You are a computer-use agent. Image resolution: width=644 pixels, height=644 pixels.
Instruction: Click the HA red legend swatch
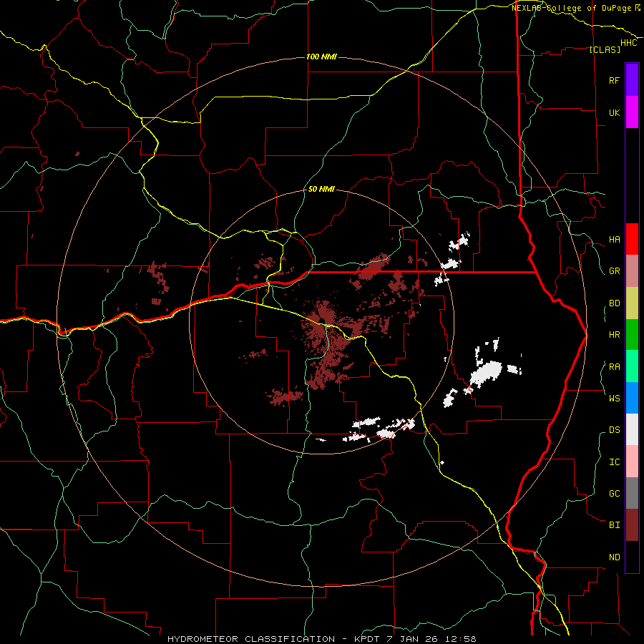pos(632,239)
